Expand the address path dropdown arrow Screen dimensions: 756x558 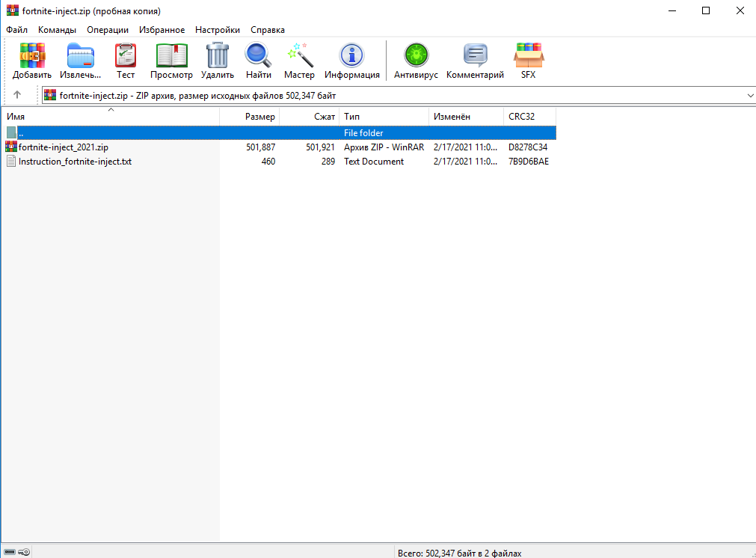[x=750, y=96]
